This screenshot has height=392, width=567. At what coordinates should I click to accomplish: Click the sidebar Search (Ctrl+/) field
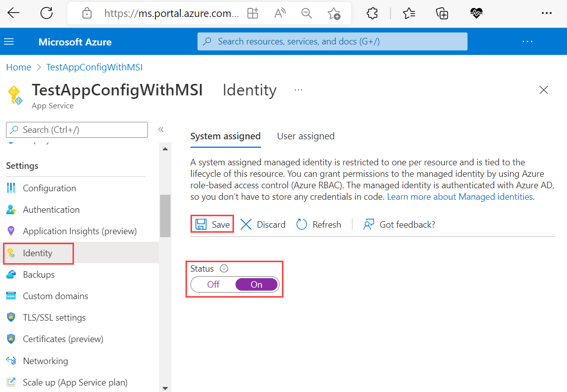pos(77,130)
